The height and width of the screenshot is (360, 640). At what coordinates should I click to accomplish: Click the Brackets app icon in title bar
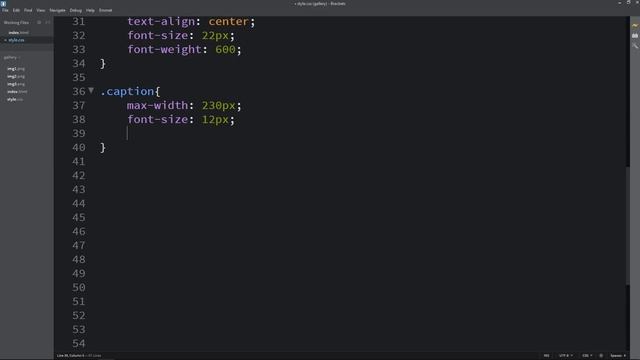(x=3, y=3)
